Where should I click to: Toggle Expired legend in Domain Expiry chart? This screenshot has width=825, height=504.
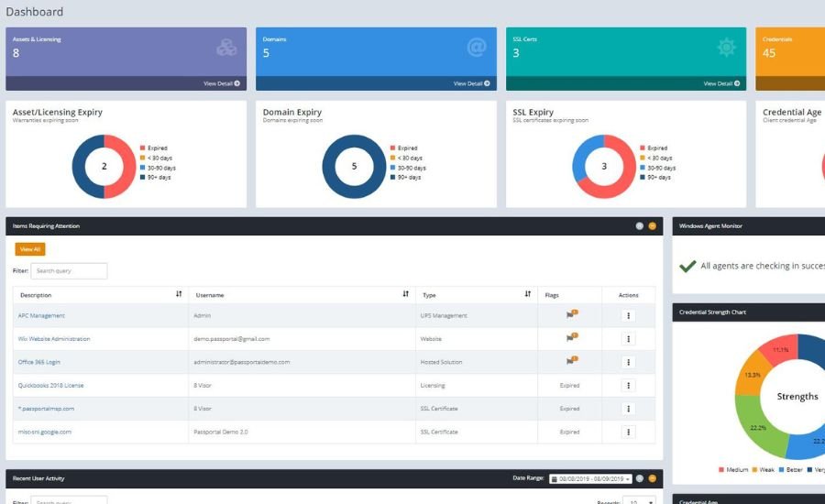point(403,148)
